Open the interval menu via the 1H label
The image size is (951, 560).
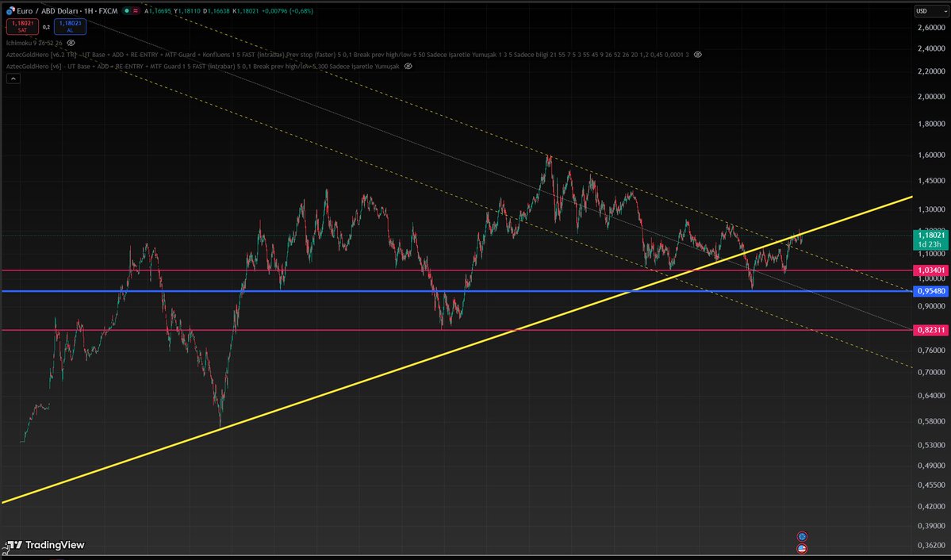click(87, 11)
